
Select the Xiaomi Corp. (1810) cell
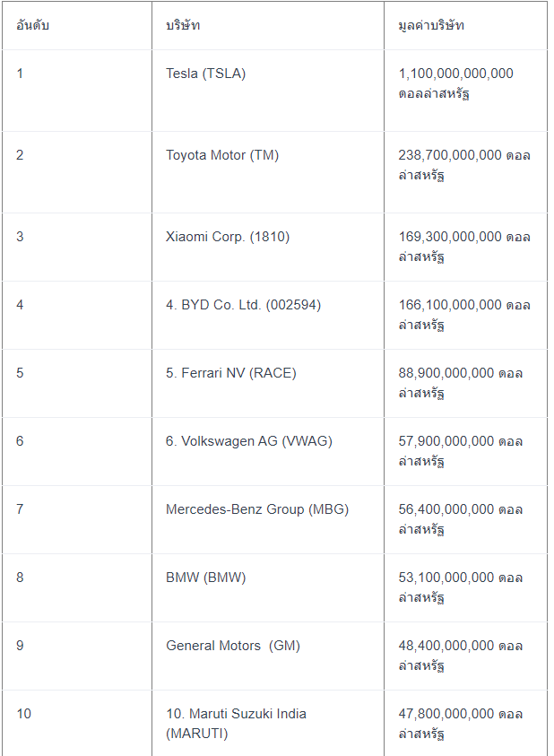228,237
